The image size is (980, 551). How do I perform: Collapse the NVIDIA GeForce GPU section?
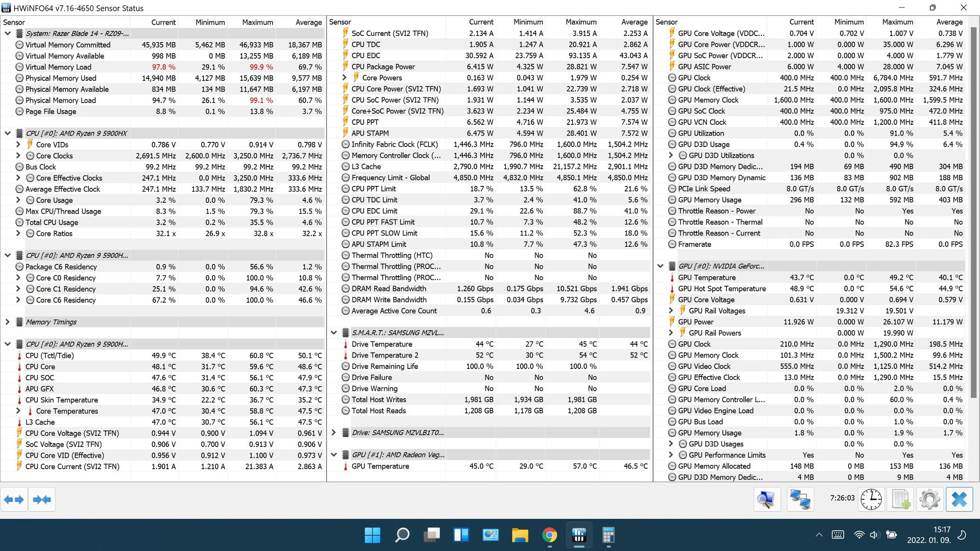[x=660, y=266]
